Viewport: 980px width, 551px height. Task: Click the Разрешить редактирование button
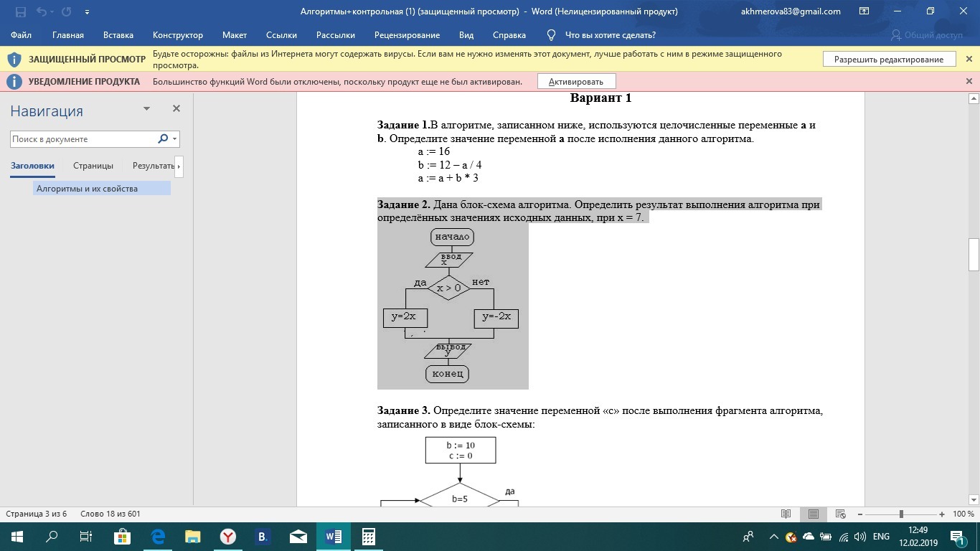tap(889, 60)
